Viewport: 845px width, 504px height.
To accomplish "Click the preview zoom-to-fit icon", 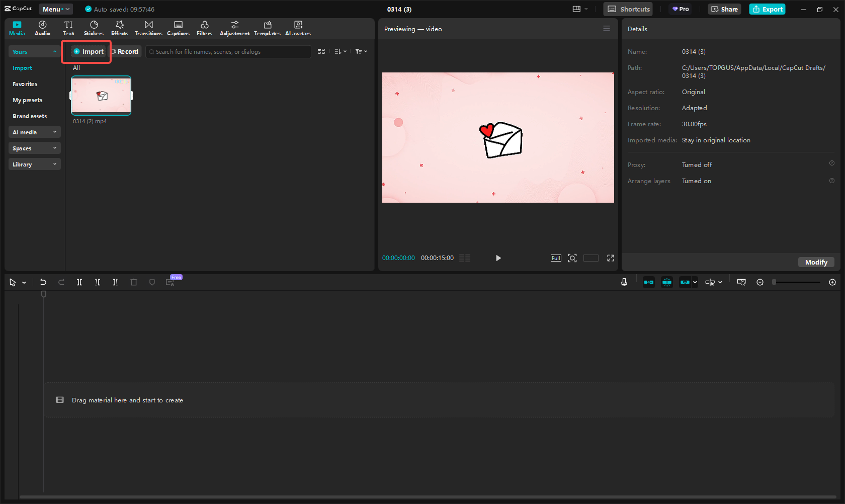I will click(572, 258).
